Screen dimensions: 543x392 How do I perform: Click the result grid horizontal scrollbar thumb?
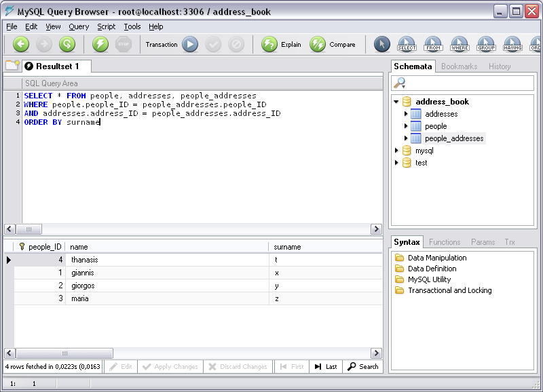[64, 353]
